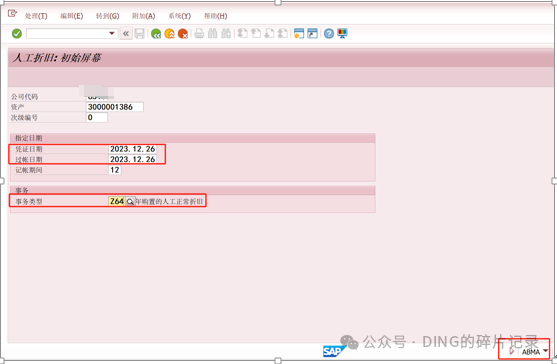Click the Create New Session icon
The image size is (557, 364).
(299, 33)
